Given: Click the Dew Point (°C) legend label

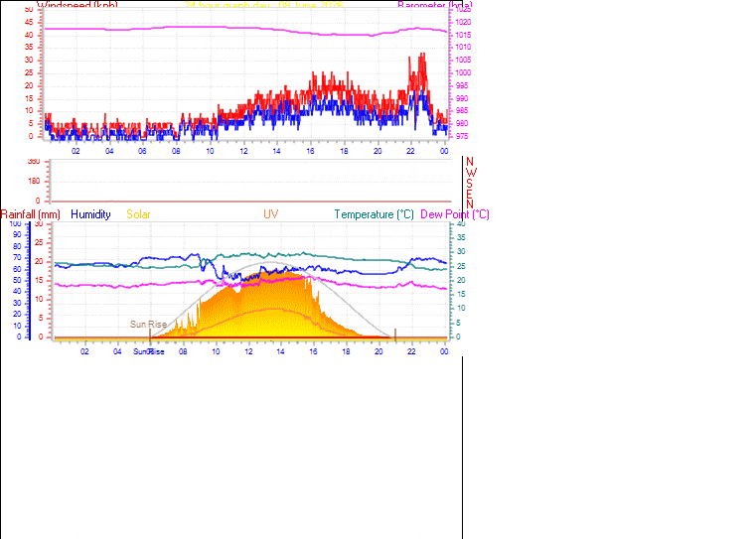Looking at the screenshot, I should [x=455, y=214].
